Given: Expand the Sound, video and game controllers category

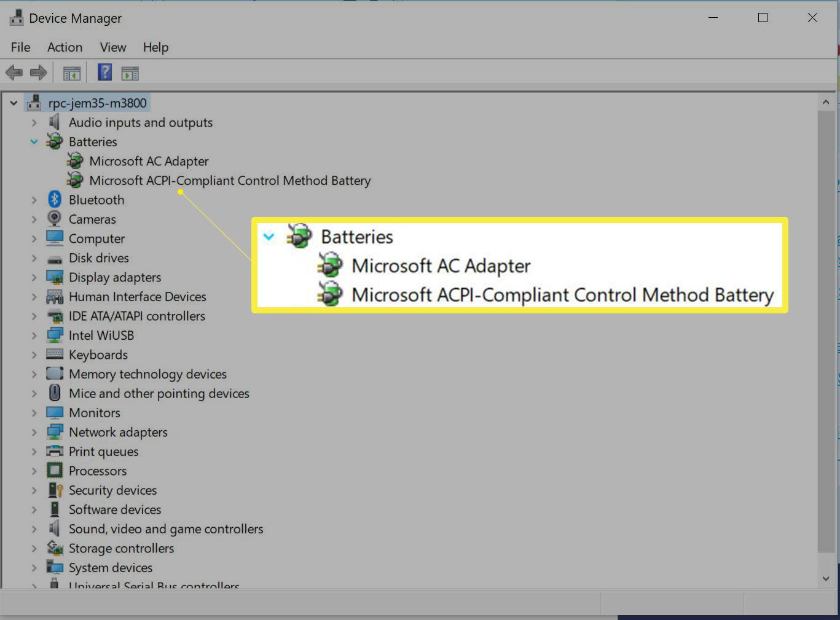Looking at the screenshot, I should pyautogui.click(x=34, y=529).
